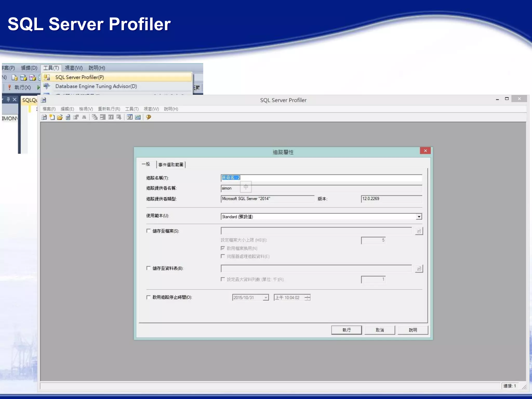Image resolution: width=532 pixels, height=399 pixels.
Task: Open the 視窗(W) menu in Profiler
Action: [151, 109]
